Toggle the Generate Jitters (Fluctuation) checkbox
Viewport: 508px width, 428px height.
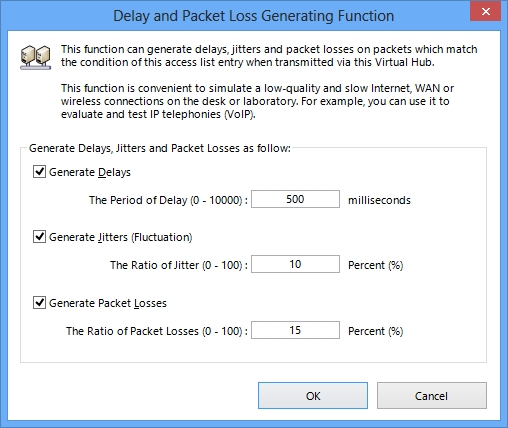[x=39, y=237]
